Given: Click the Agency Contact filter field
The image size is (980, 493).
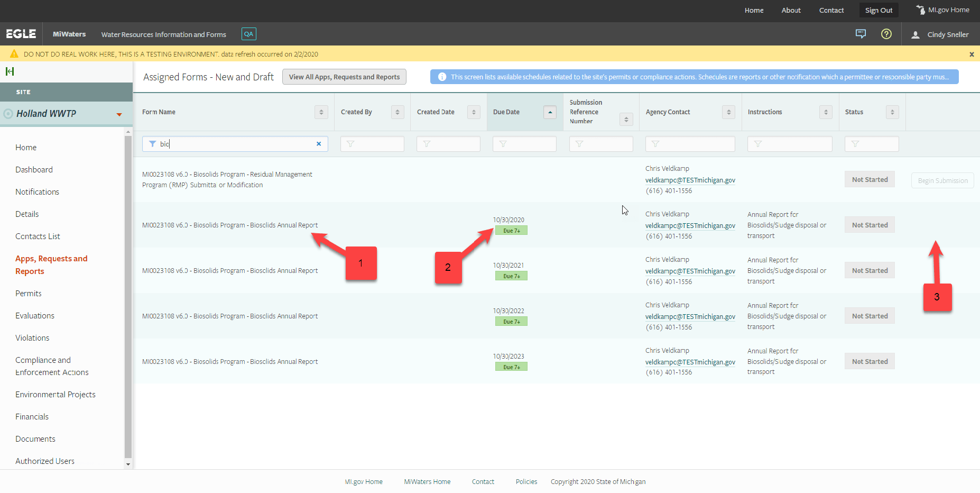Looking at the screenshot, I should (x=690, y=144).
